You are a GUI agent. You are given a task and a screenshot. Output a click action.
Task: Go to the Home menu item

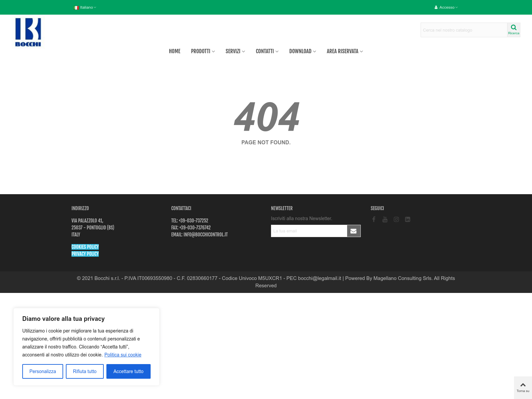pyautogui.click(x=175, y=51)
